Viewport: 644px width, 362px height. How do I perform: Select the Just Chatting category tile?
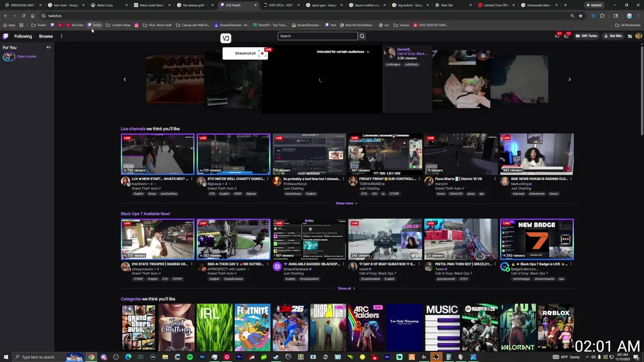(x=177, y=327)
